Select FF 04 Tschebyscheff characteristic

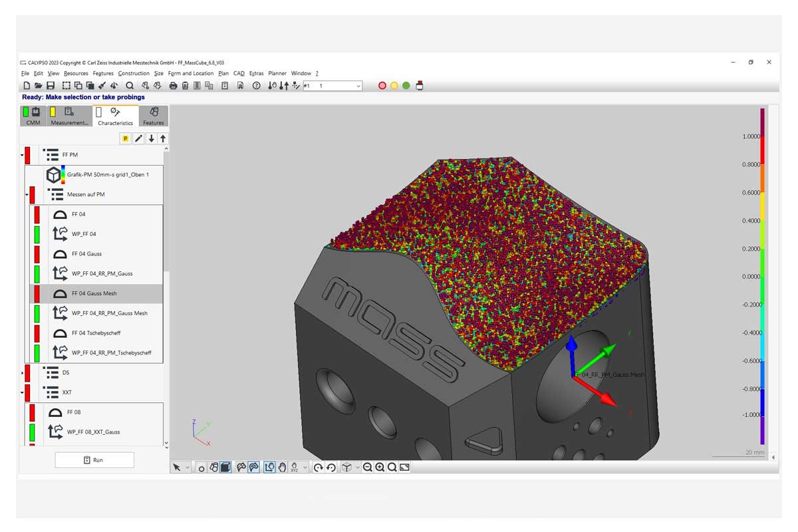click(x=96, y=333)
